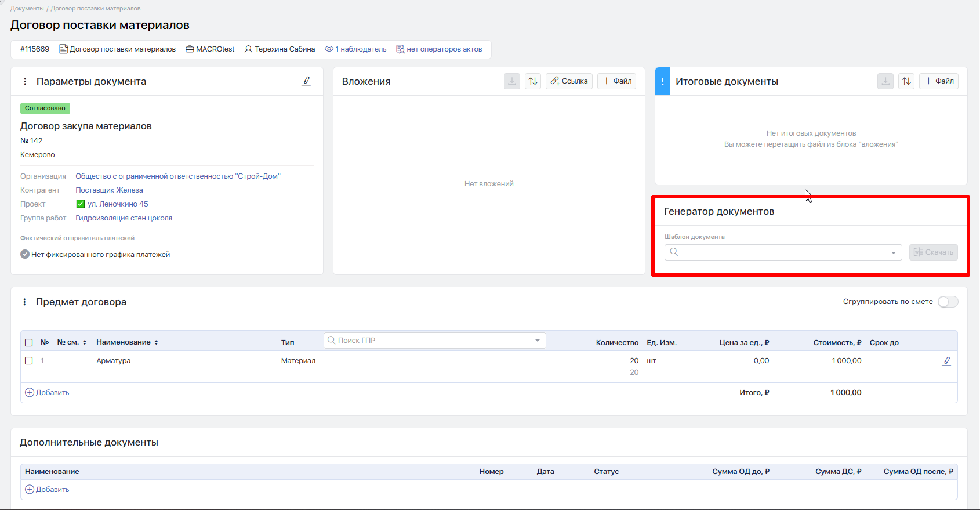Open 1 наблюдатель in document info bar
Image resolution: width=980 pixels, height=510 pixels.
(x=355, y=49)
